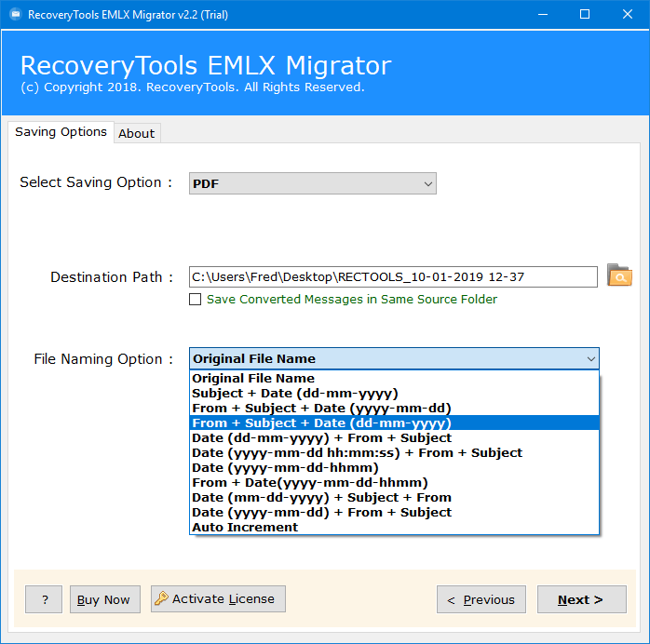Click into the Destination Path field
Viewport: 650px width, 644px height.
coord(393,276)
